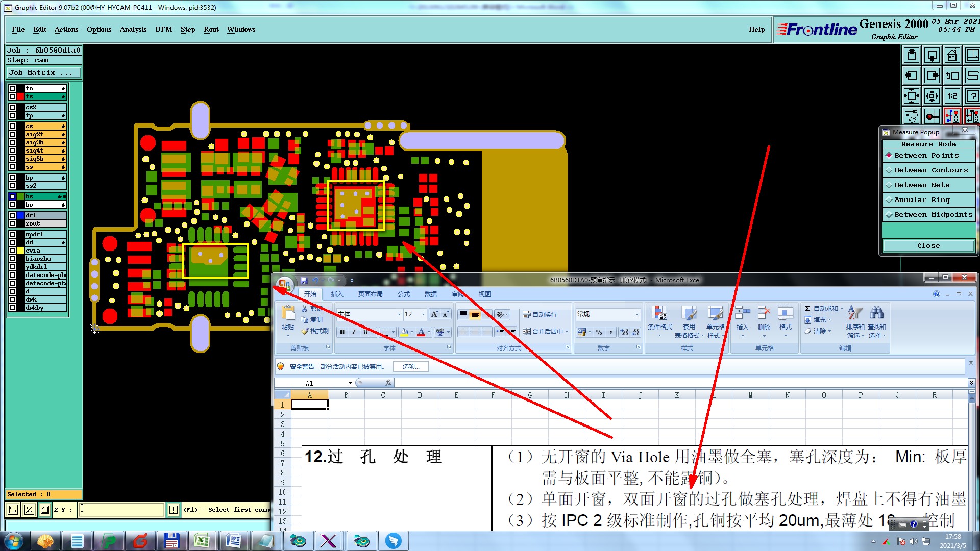This screenshot has width=980, height=551.
Task: Open the Name Box dropdown arrow for A1
Action: [350, 383]
